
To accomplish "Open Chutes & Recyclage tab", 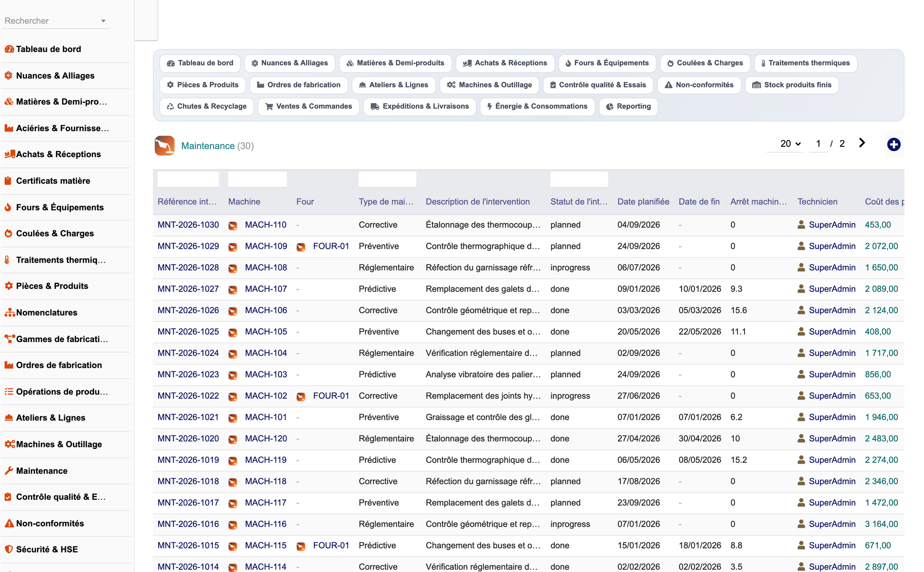I will tap(207, 106).
